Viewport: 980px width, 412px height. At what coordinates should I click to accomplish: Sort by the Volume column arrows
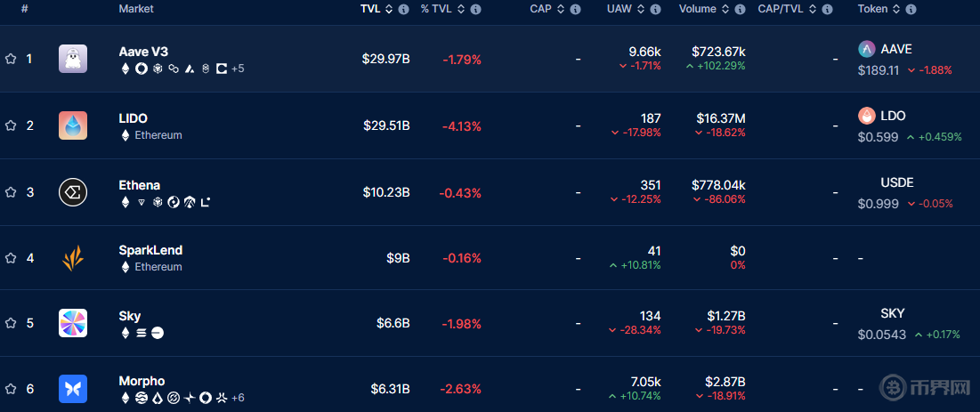pos(726,9)
